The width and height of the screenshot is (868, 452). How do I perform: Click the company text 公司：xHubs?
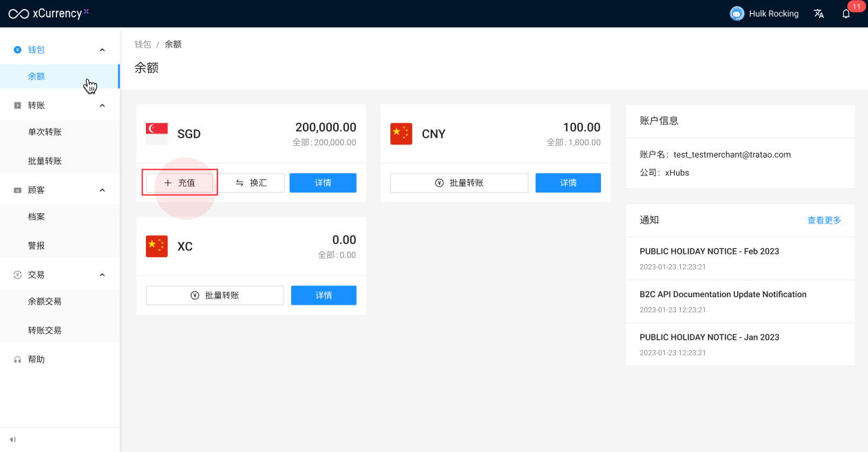(x=664, y=173)
